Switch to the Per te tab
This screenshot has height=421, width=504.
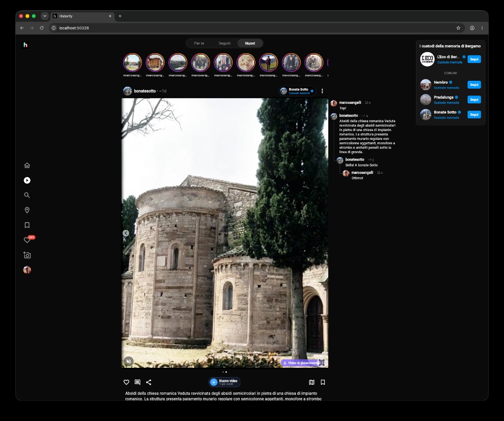[199, 43]
